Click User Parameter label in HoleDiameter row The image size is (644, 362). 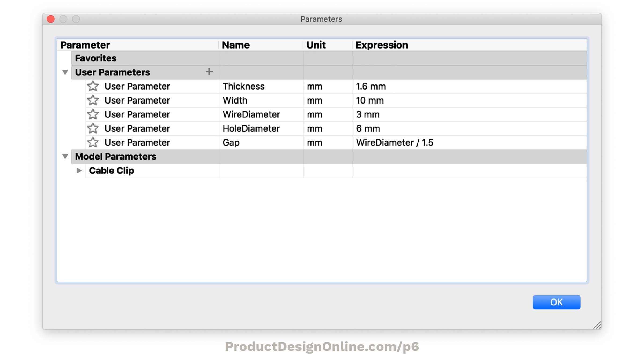[x=137, y=128]
